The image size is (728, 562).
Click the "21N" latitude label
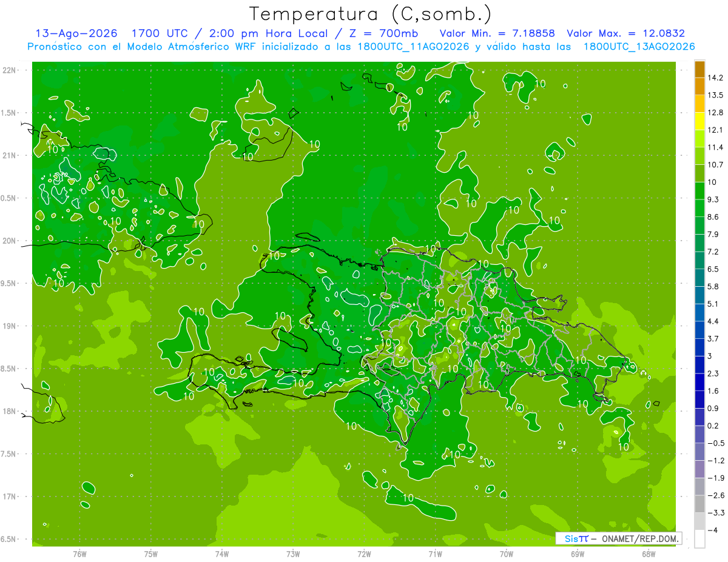point(10,155)
